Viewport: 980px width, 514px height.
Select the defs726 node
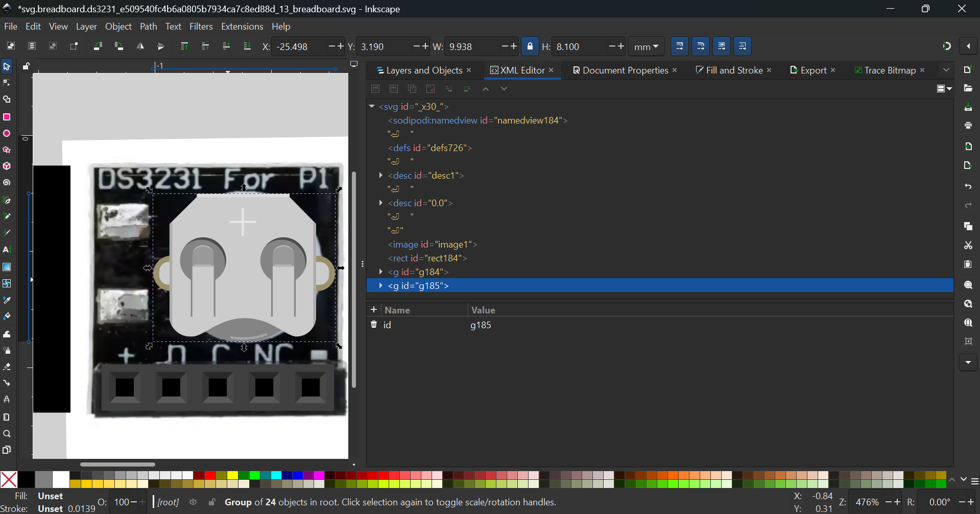(429, 148)
